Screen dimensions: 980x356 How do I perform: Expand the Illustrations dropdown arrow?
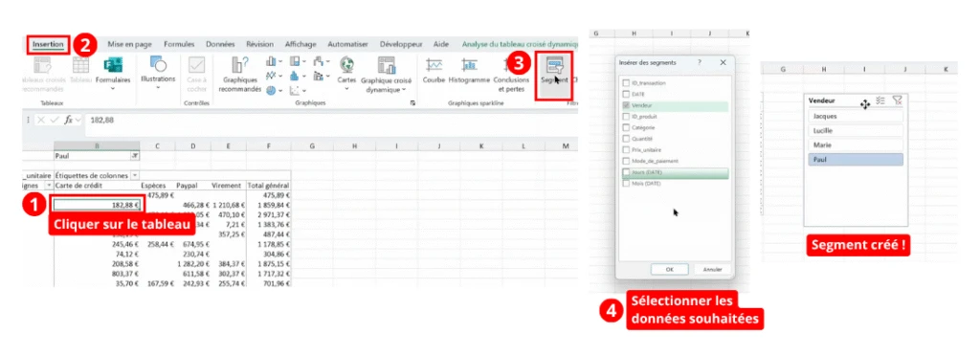158,87
